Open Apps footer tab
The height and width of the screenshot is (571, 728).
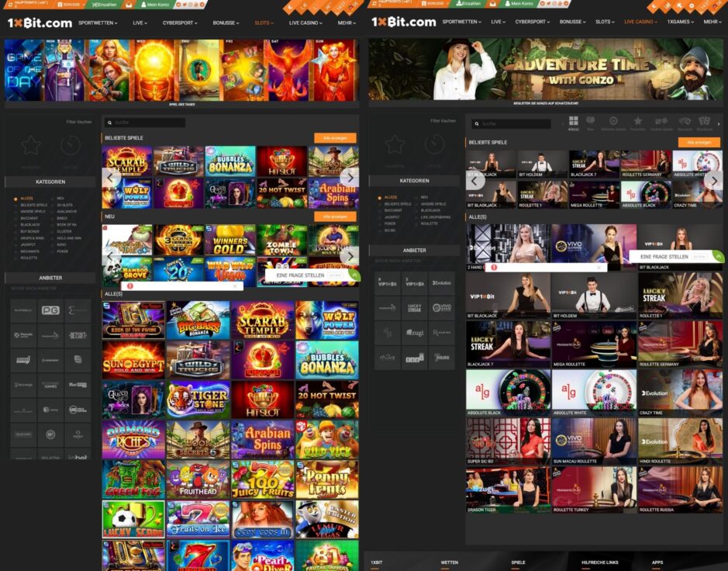657,562
